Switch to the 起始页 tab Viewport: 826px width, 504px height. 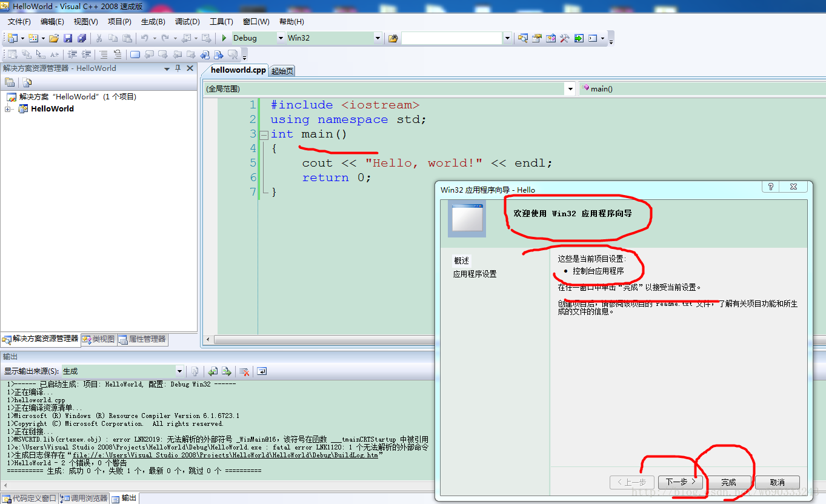point(282,71)
